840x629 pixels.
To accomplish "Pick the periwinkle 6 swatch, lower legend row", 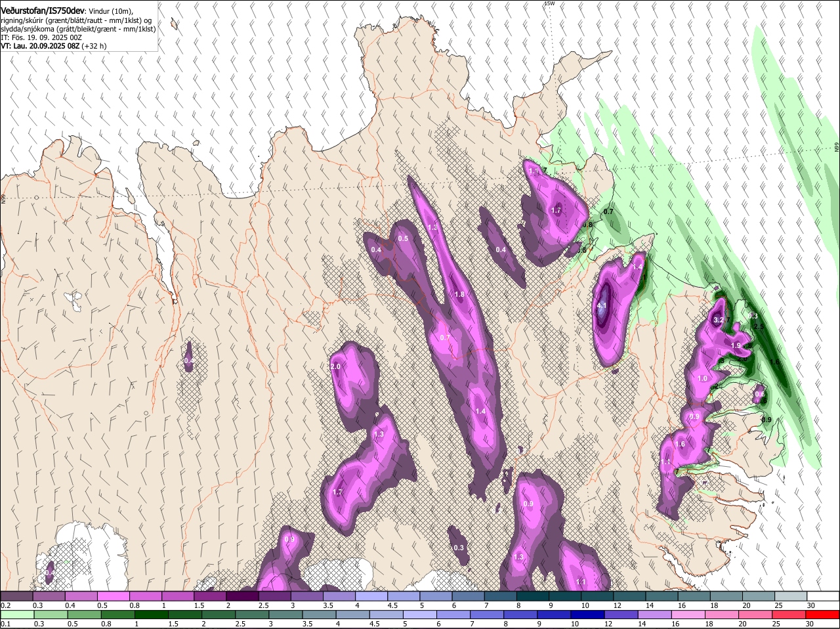I will tap(454, 615).
